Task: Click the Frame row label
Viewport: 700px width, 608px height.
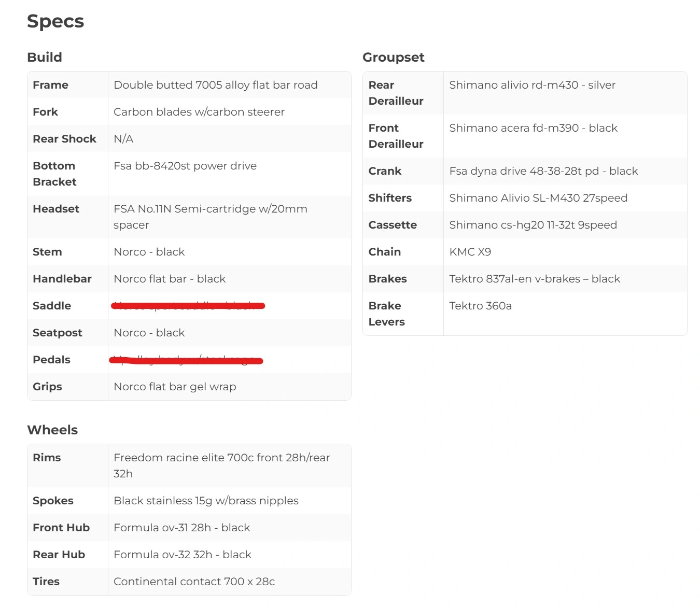Action: click(50, 85)
